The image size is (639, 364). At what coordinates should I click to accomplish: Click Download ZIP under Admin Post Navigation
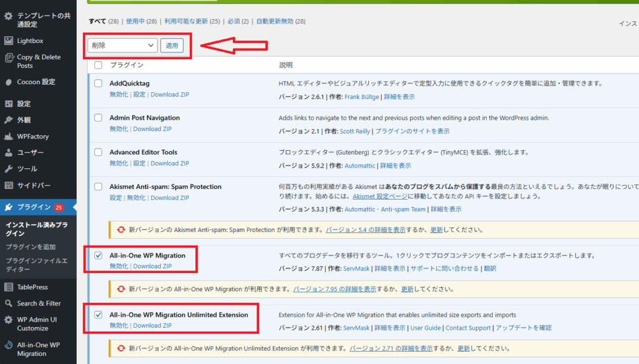152,129
